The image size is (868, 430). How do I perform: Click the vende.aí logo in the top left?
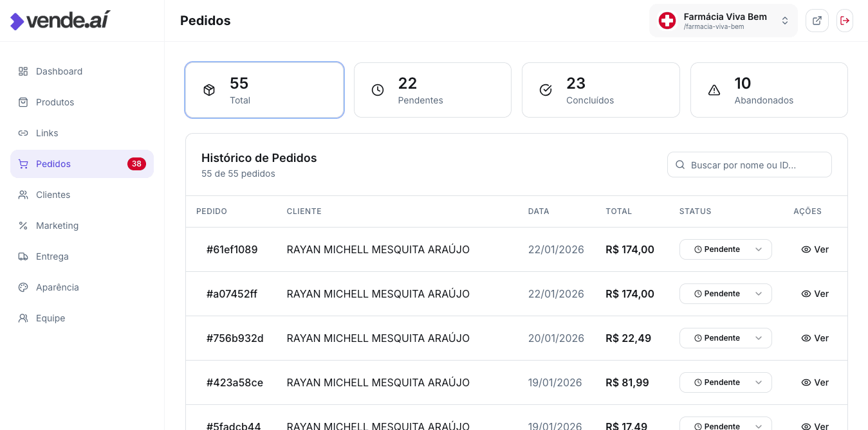(x=59, y=20)
